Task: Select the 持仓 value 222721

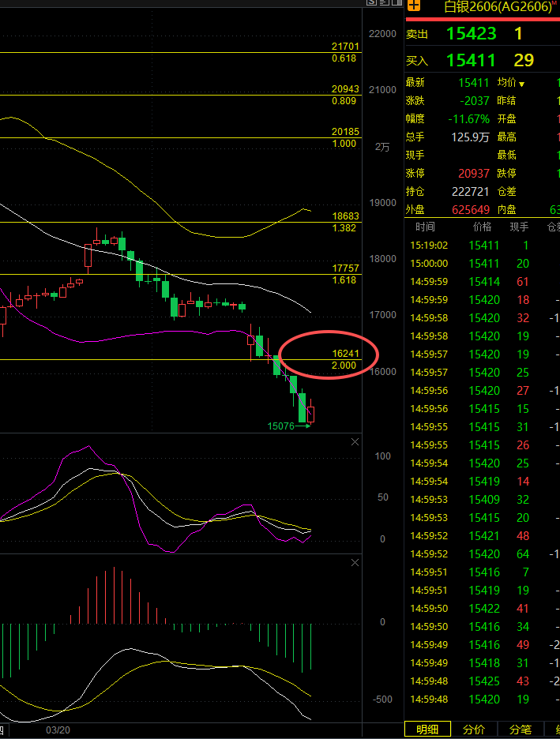Action: tap(471, 191)
